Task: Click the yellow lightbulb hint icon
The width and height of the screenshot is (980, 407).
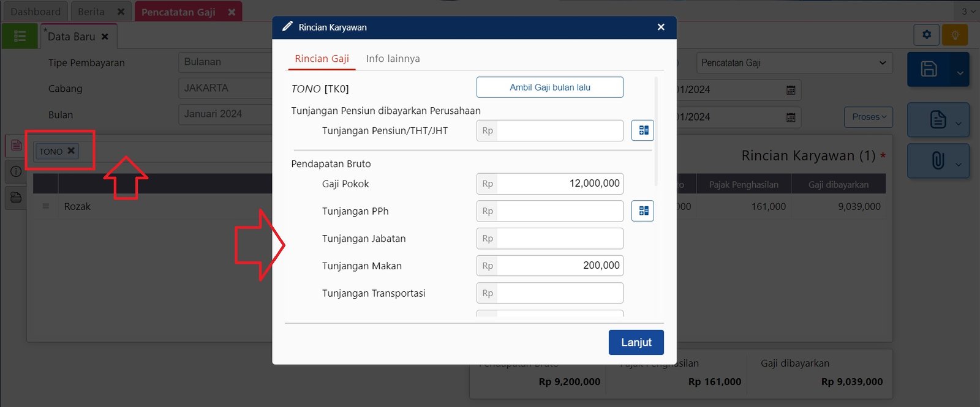Action: click(955, 35)
